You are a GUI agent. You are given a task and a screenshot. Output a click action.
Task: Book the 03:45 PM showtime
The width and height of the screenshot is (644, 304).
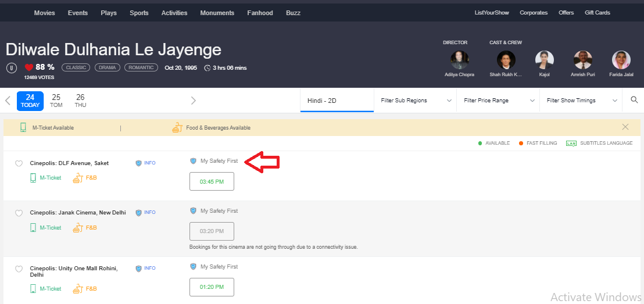coord(212,181)
